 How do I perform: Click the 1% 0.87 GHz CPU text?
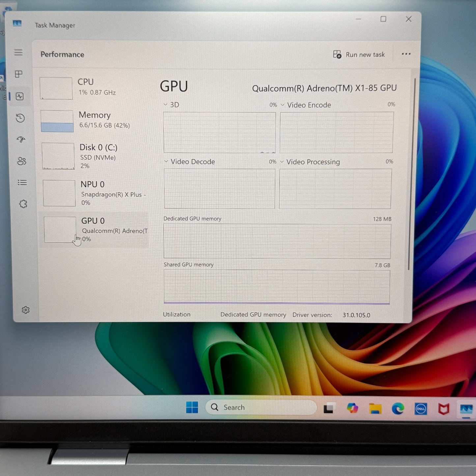[x=97, y=93]
